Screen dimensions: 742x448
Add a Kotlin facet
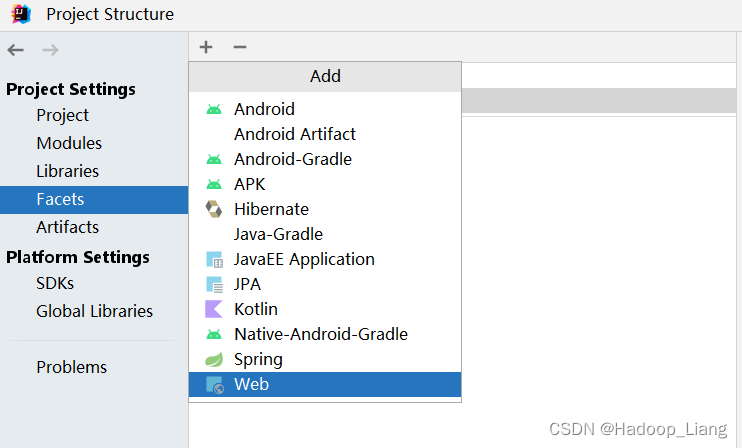click(x=325, y=309)
